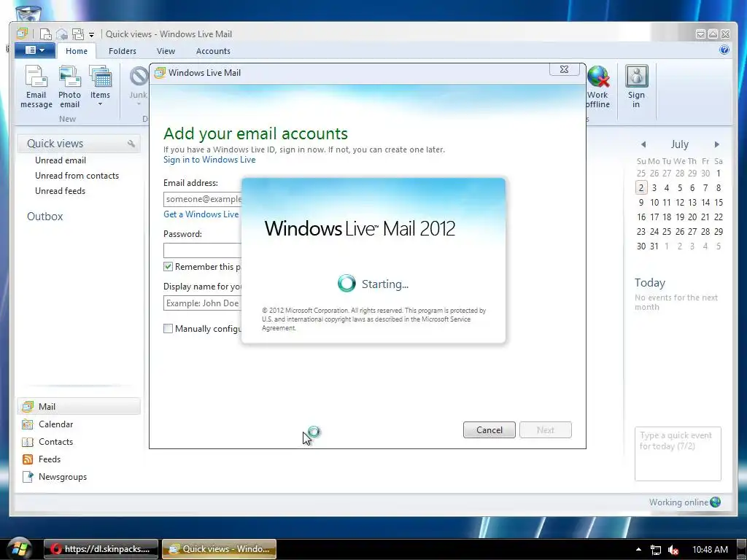Create a Photo email

coord(69,87)
